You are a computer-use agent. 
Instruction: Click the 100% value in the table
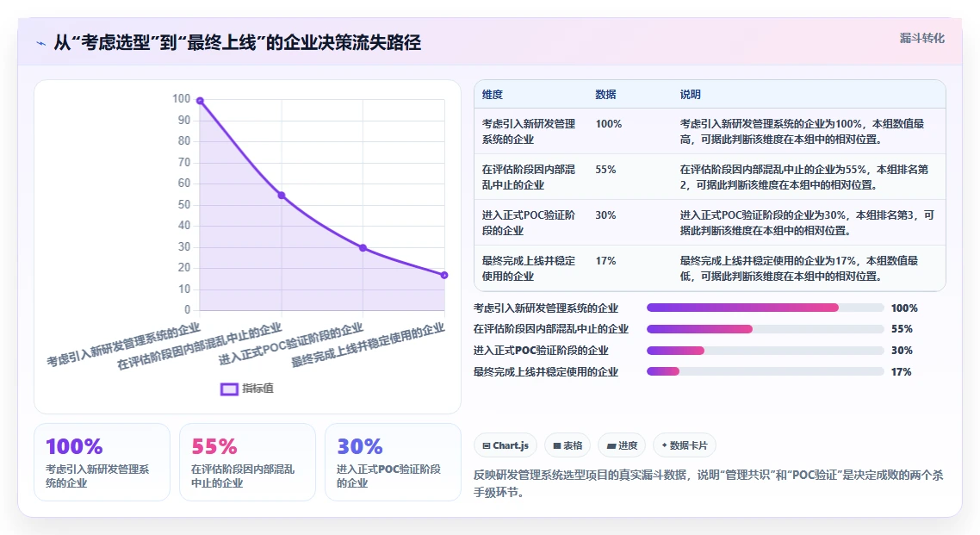coord(609,124)
